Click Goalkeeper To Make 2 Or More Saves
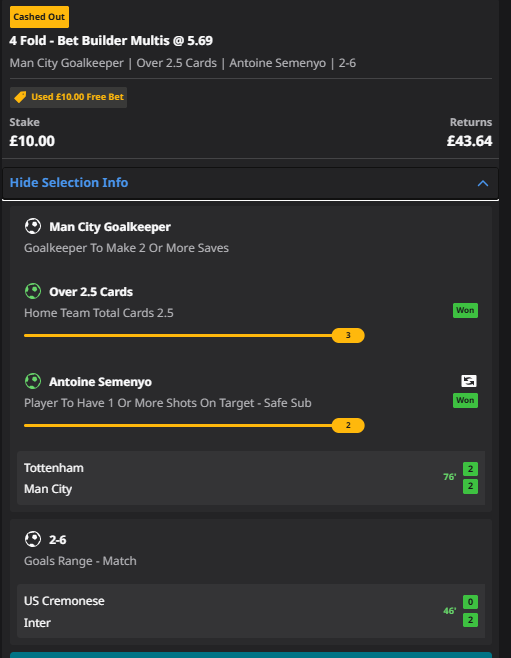Screen dimensions: 511x658 [x=126, y=248]
